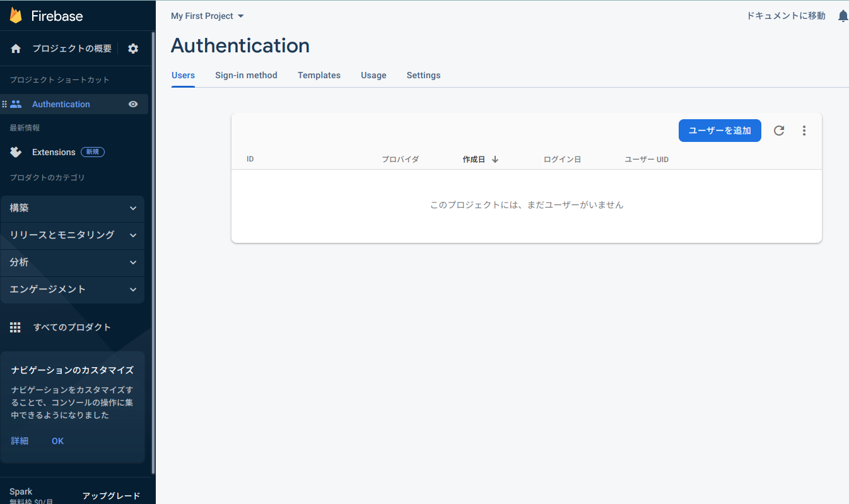Open the My First Project dropdown
849x504 pixels.
click(x=208, y=16)
